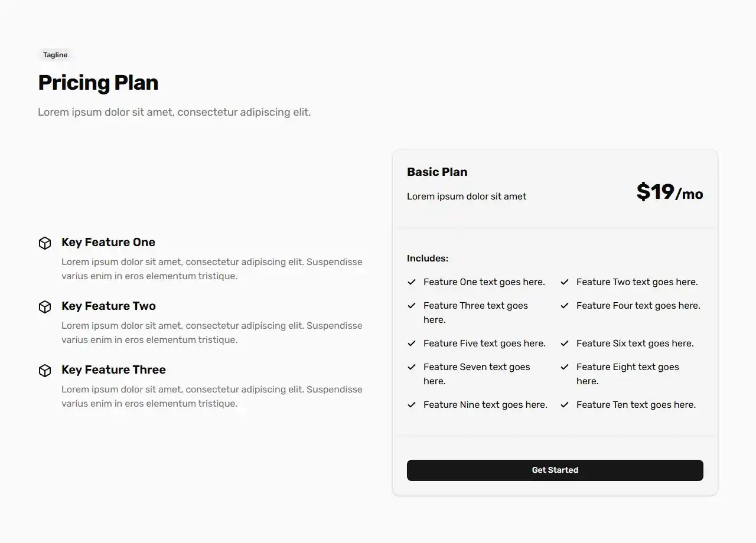Click the cube icon beside Key Feature One
The image size is (756, 543).
pos(45,243)
